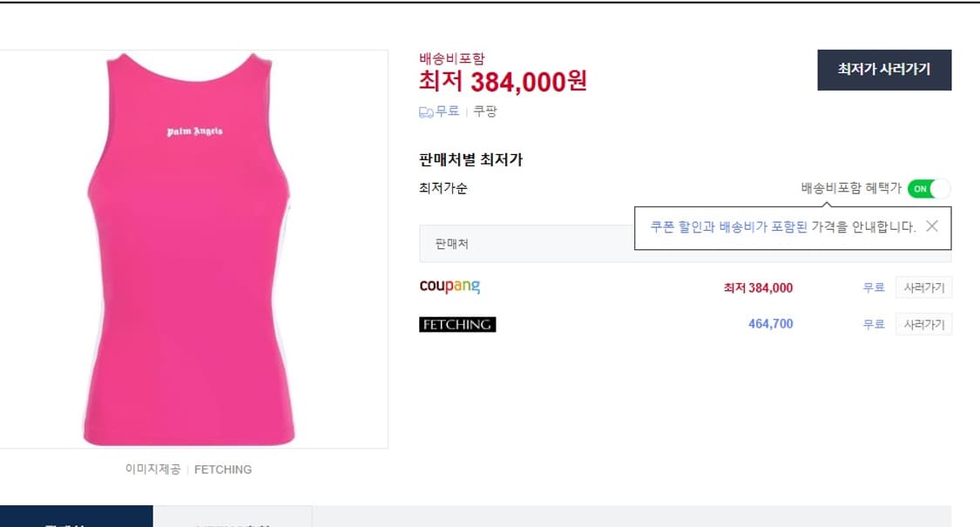The height and width of the screenshot is (527, 980).
Task: Open the 최저가순 sorting option
Action: point(440,188)
